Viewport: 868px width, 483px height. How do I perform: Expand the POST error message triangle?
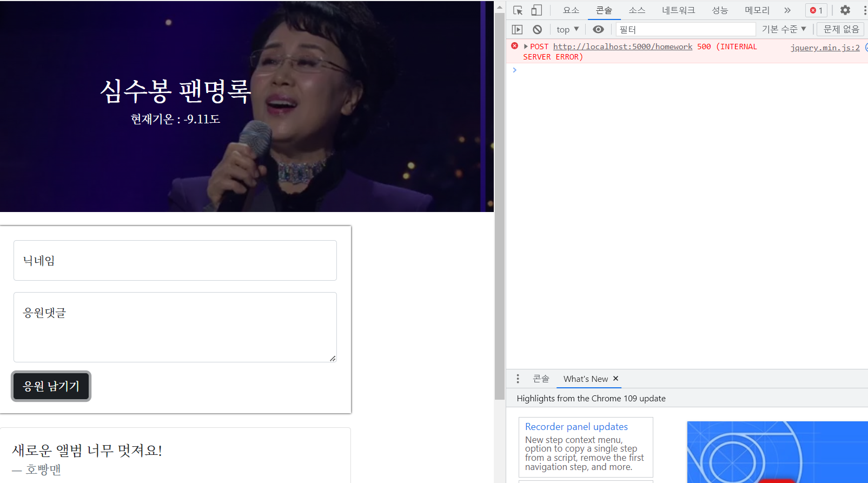pos(526,47)
